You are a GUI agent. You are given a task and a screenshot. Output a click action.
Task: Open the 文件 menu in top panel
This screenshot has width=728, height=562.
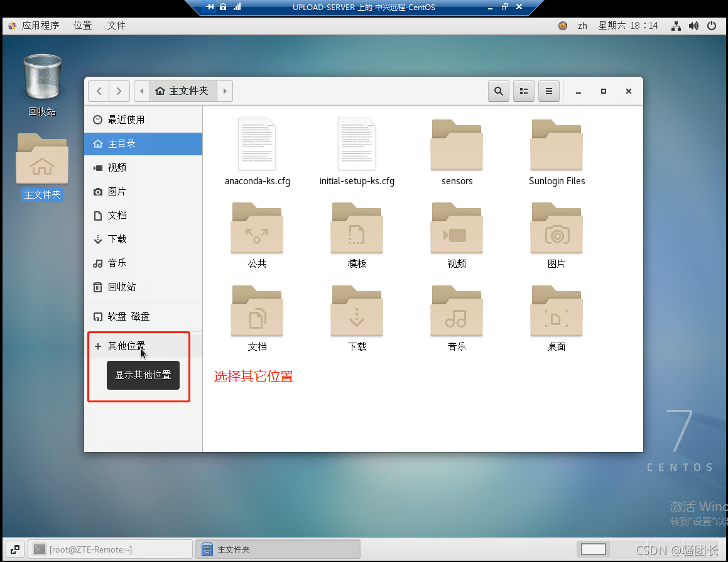tap(116, 26)
